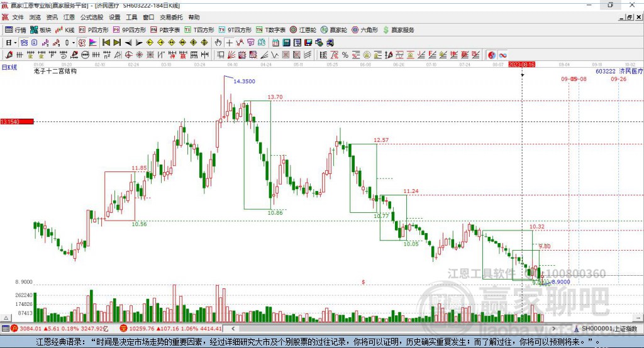The image size is (644, 348).
Task: Open the P四方形 tool
Action: coord(94,30)
